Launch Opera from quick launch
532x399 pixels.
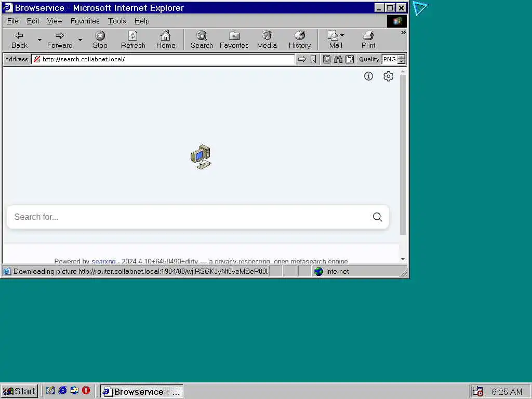(x=86, y=391)
